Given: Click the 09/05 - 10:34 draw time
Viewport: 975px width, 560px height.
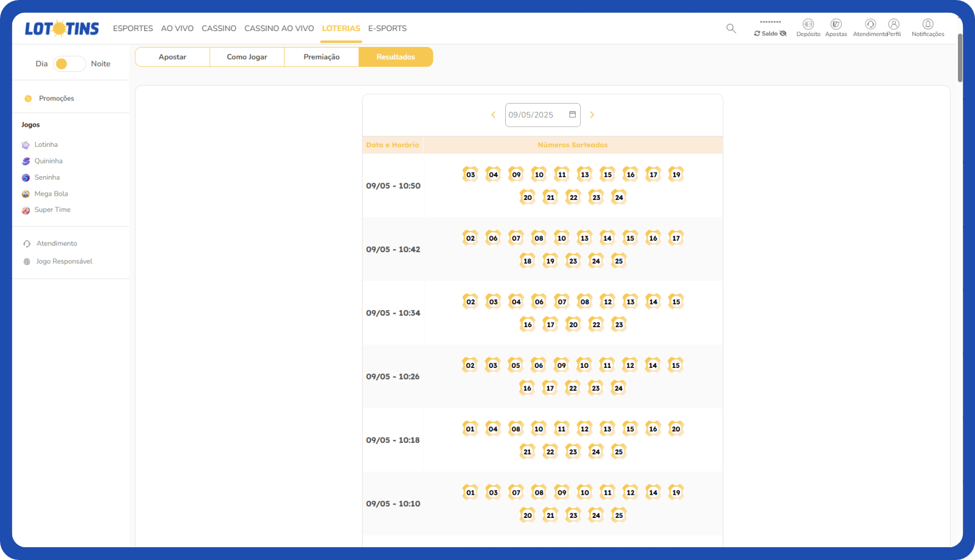Looking at the screenshot, I should click(393, 313).
